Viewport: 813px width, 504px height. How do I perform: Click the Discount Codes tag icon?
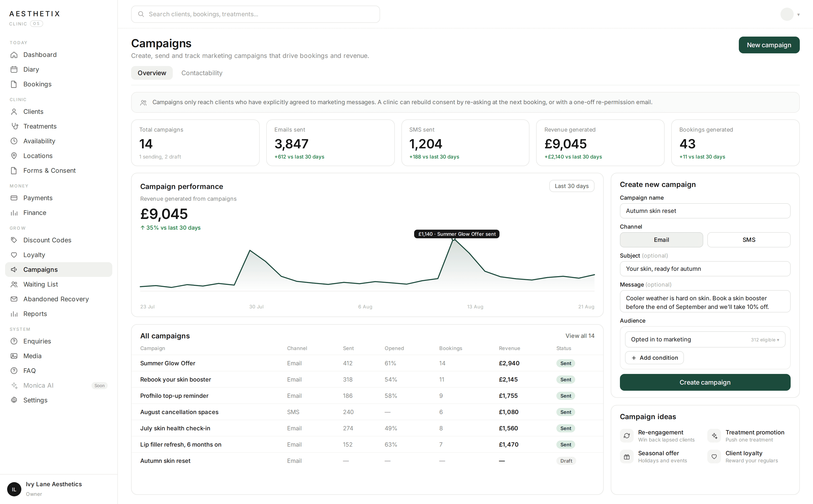click(x=14, y=240)
